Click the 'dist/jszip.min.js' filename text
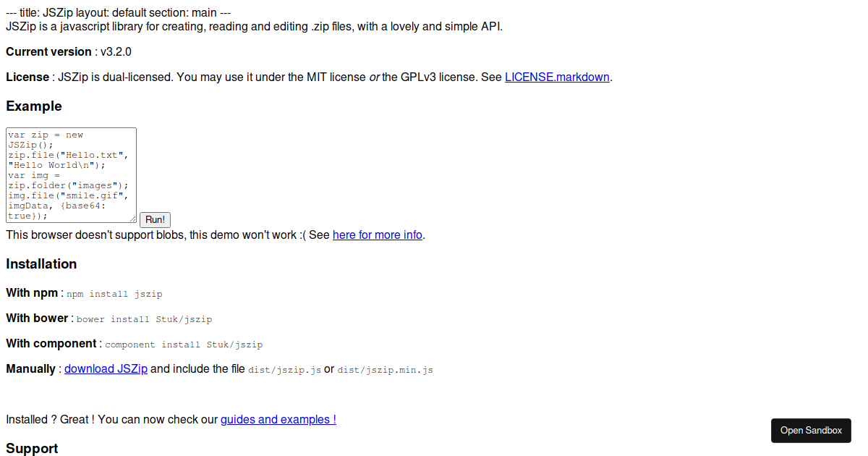This screenshot has height=456, width=868. click(385, 369)
